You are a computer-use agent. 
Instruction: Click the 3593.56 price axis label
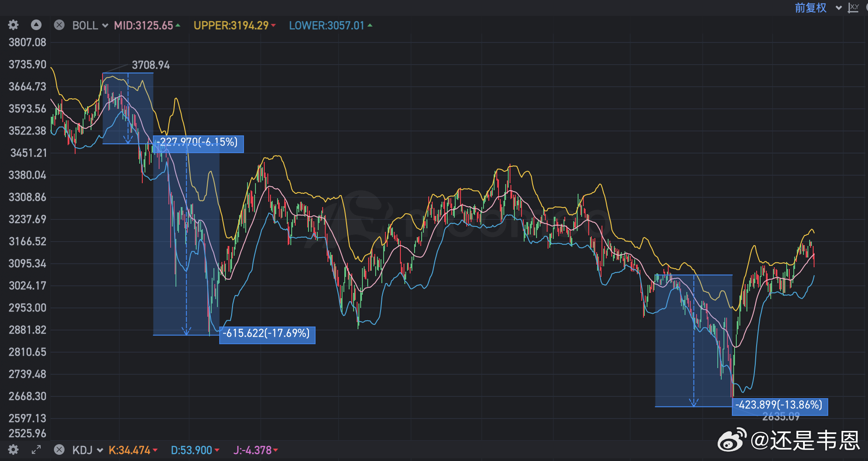coord(27,109)
